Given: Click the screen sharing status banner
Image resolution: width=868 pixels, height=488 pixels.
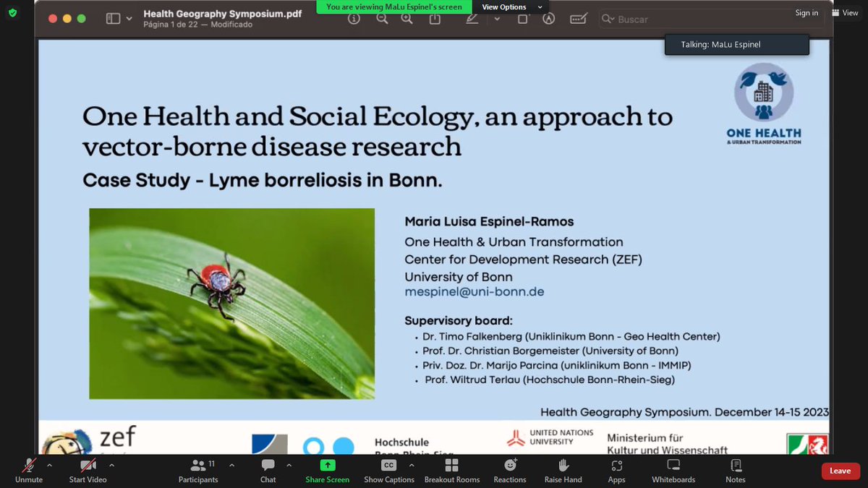Looking at the screenshot, I should [x=396, y=7].
